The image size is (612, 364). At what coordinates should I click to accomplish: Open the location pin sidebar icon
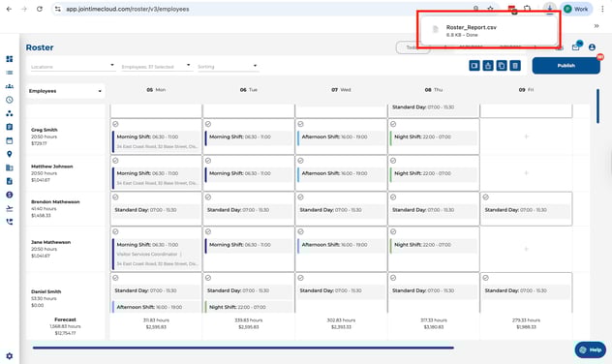pos(10,154)
